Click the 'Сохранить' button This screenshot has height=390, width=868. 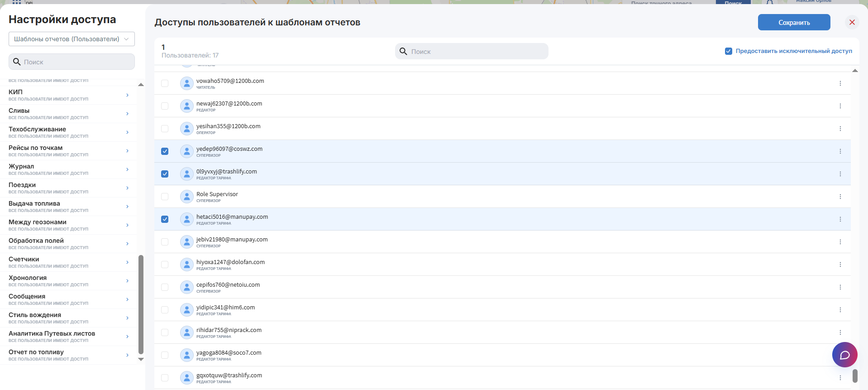tap(794, 22)
